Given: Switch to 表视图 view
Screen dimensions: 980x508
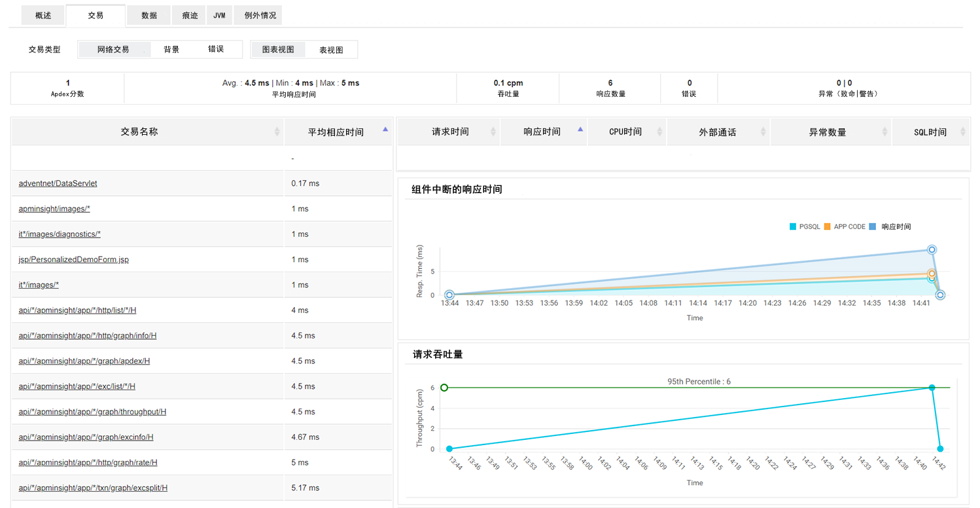Looking at the screenshot, I should pyautogui.click(x=331, y=50).
